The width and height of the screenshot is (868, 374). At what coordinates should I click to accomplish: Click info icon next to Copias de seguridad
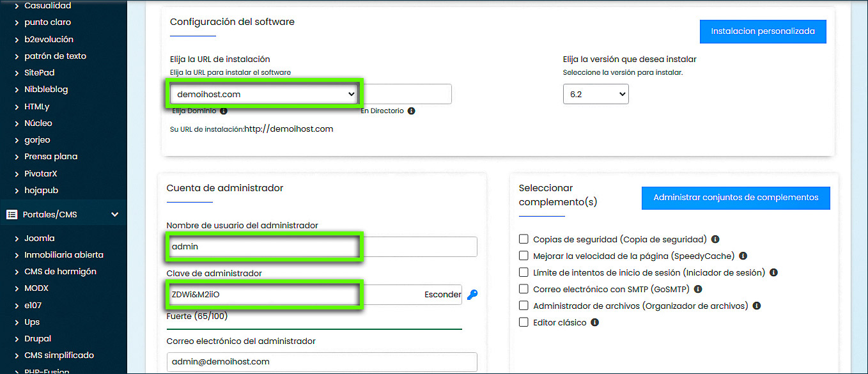pyautogui.click(x=715, y=239)
